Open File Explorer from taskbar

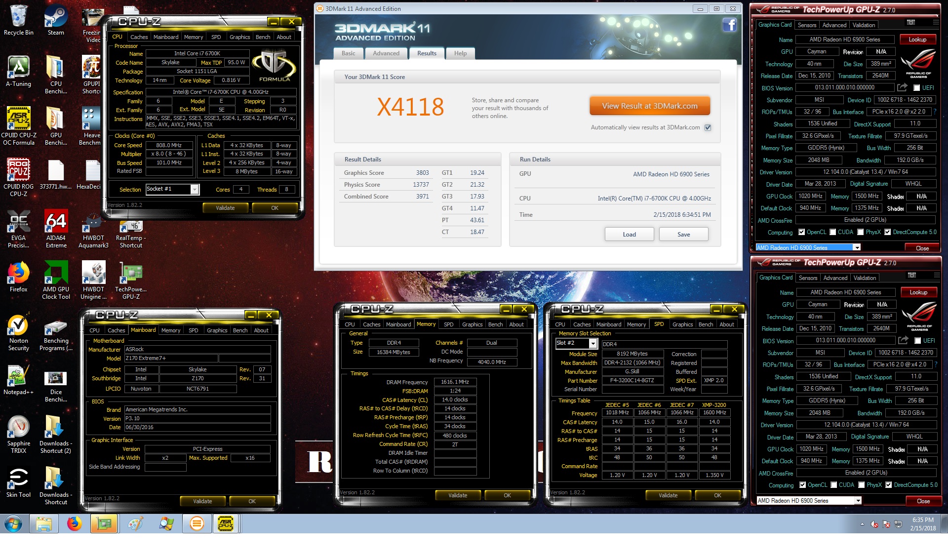44,523
